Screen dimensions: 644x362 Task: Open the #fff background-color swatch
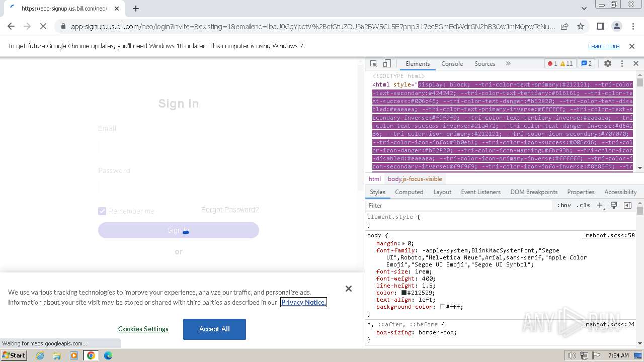(x=443, y=307)
